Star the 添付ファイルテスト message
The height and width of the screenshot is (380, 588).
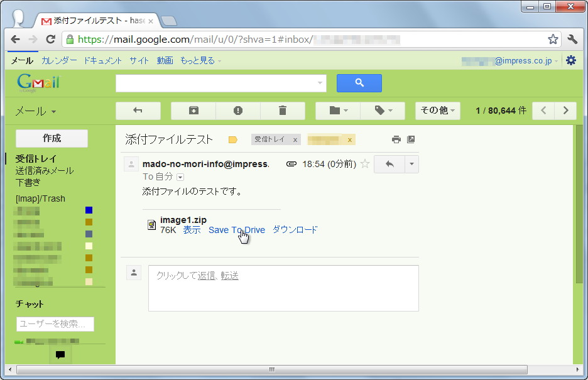click(x=364, y=163)
